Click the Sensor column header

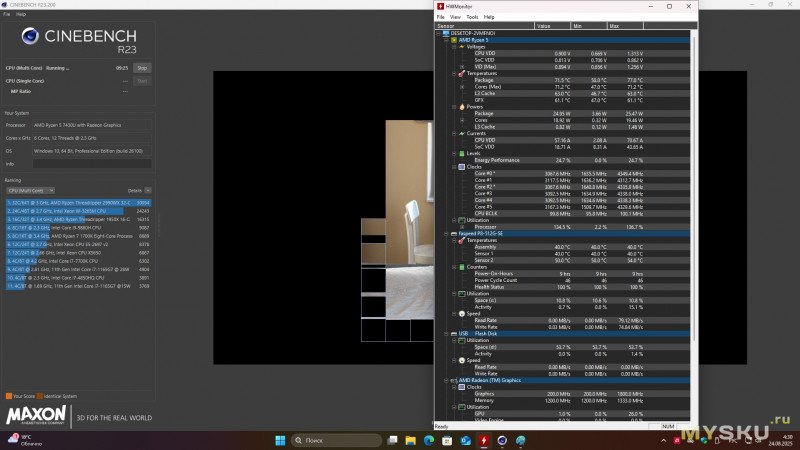tap(484, 26)
